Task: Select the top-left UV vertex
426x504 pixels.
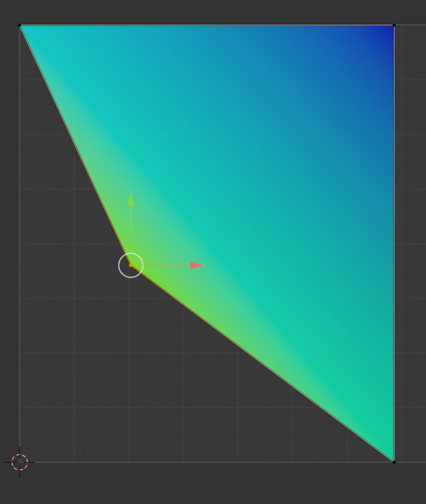Action: point(20,25)
